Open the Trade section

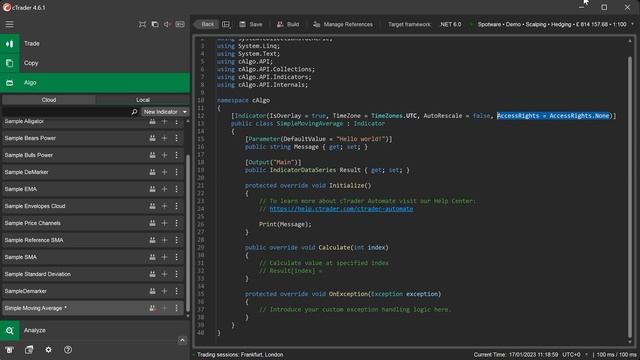[95, 44]
